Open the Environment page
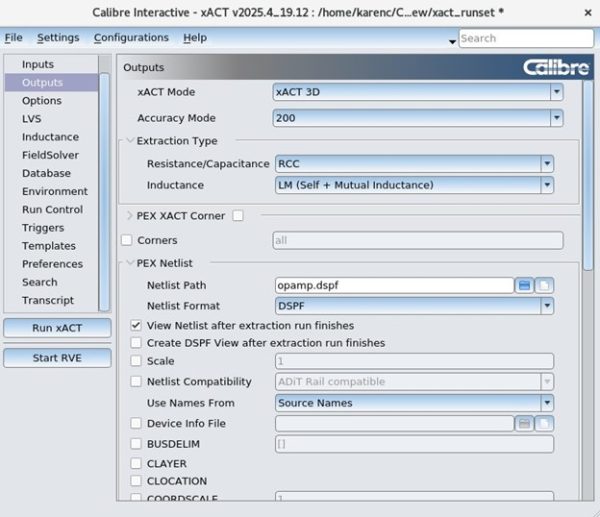This screenshot has width=600, height=517. [55, 191]
